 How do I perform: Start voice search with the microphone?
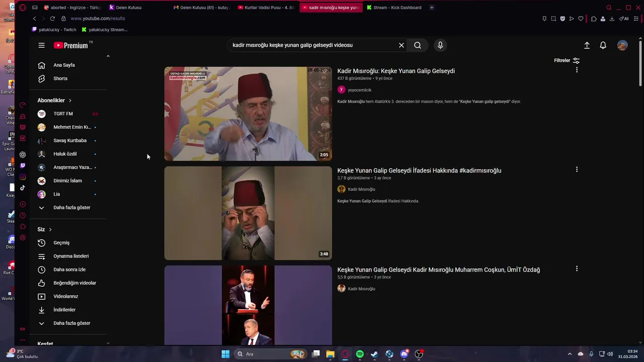(x=440, y=45)
